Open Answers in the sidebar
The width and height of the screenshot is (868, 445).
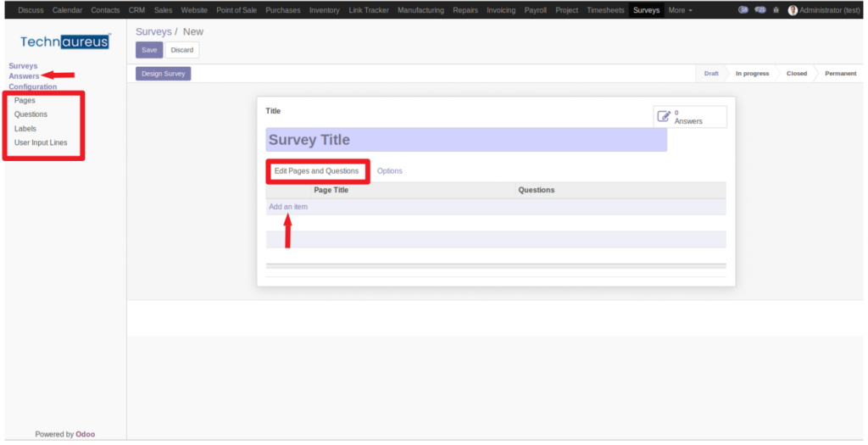(24, 75)
